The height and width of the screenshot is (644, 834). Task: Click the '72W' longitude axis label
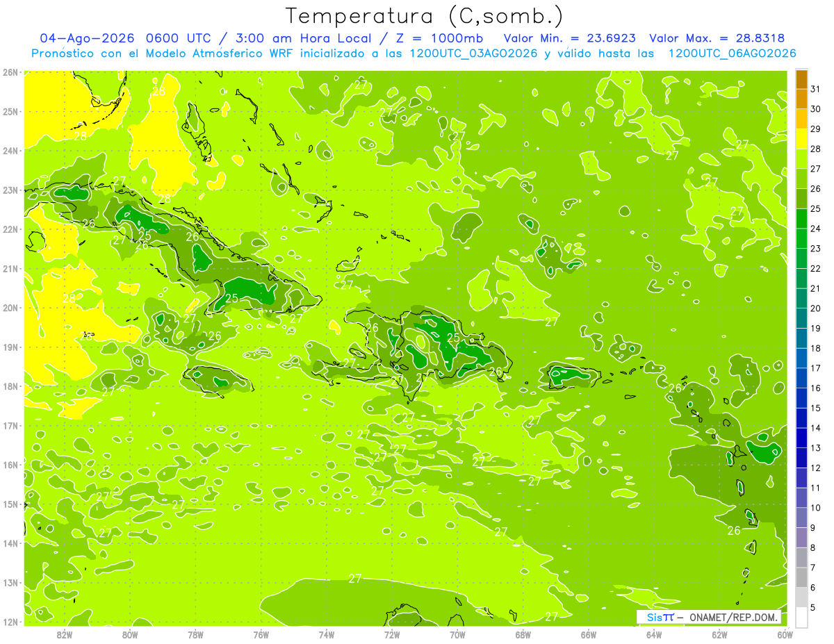click(x=392, y=634)
